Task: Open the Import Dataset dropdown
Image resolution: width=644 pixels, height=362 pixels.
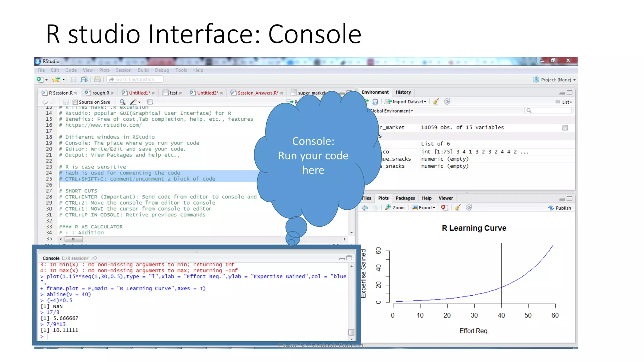Action: 406,102
